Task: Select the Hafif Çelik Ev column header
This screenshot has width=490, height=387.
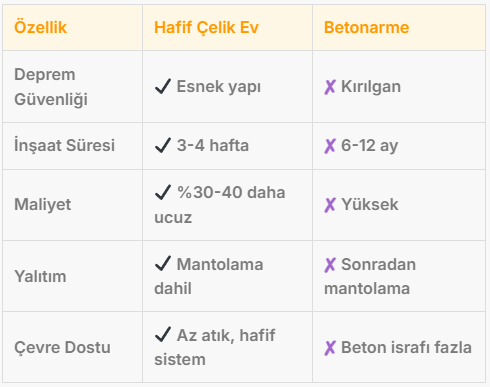Action: (206, 27)
